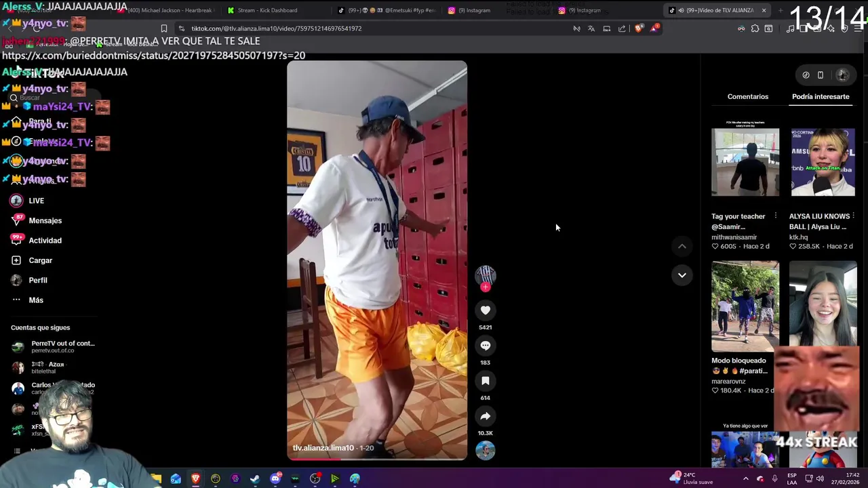Go to previous video with up chevron
The image size is (868, 488).
[682, 247]
